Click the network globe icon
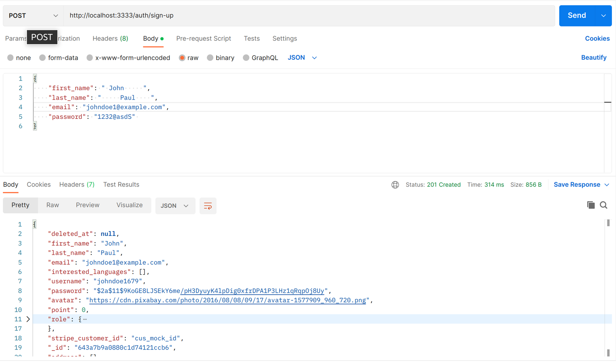The height and width of the screenshot is (364, 616). point(395,185)
